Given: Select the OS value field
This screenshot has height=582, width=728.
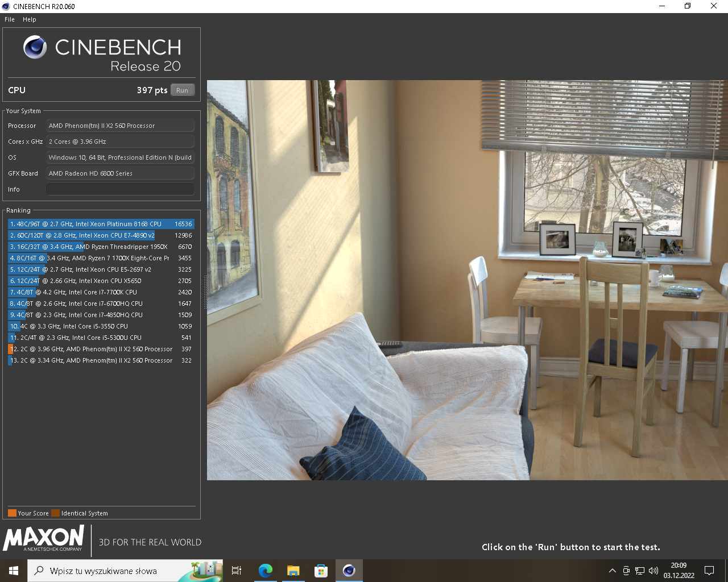Looking at the screenshot, I should click(x=120, y=157).
